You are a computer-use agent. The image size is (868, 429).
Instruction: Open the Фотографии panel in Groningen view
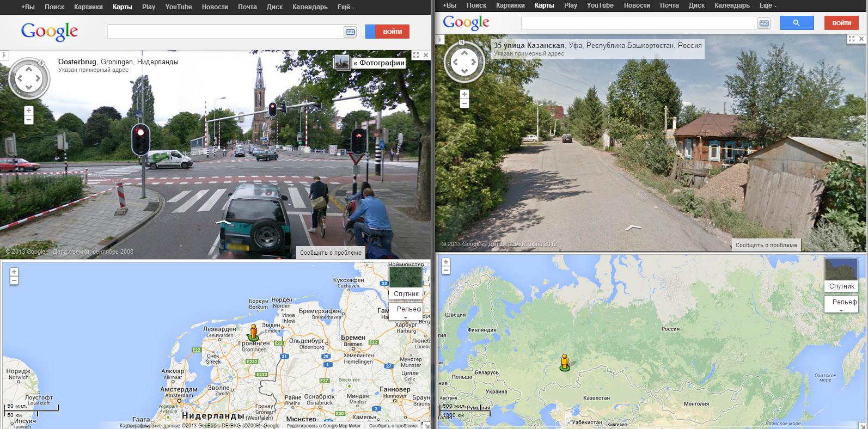(x=379, y=63)
